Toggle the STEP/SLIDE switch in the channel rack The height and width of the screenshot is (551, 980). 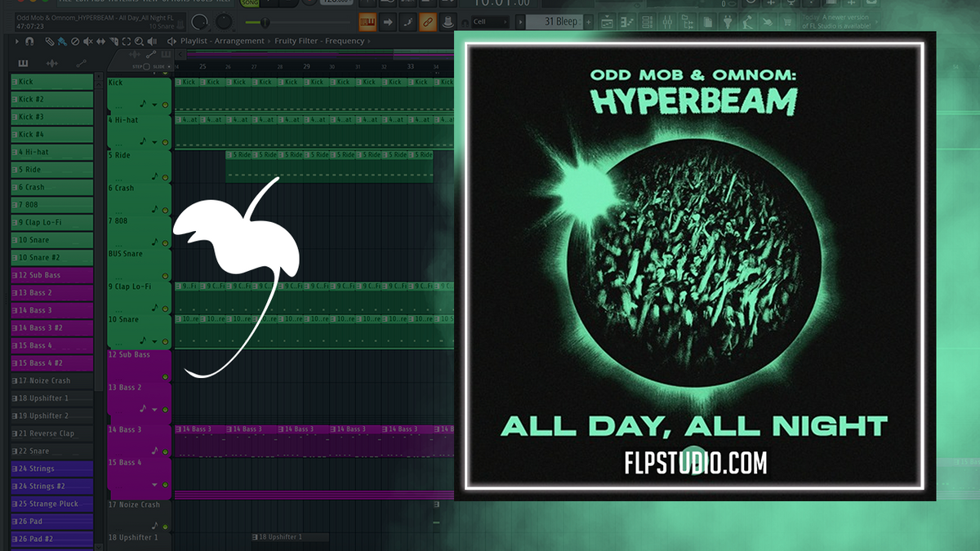pyautogui.click(x=146, y=67)
